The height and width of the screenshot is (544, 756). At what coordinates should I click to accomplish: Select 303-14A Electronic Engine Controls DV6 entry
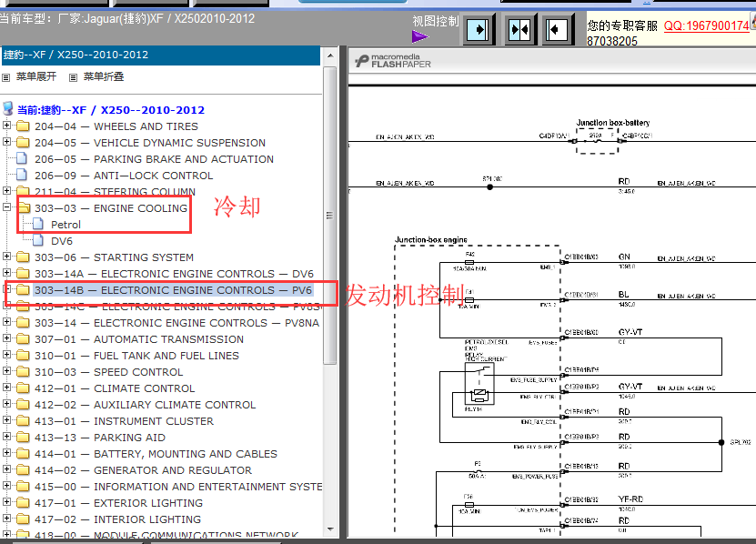pyautogui.click(x=174, y=274)
